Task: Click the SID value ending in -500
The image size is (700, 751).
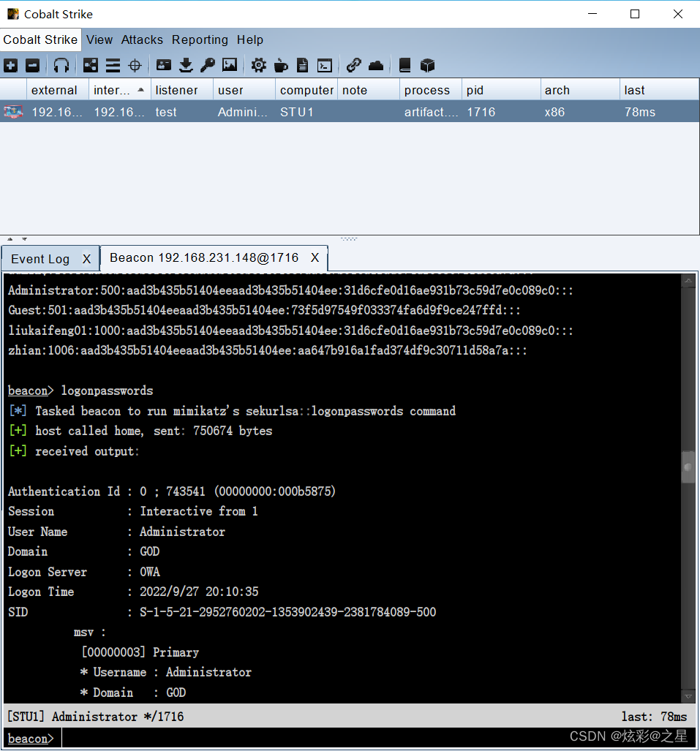Action: point(288,611)
